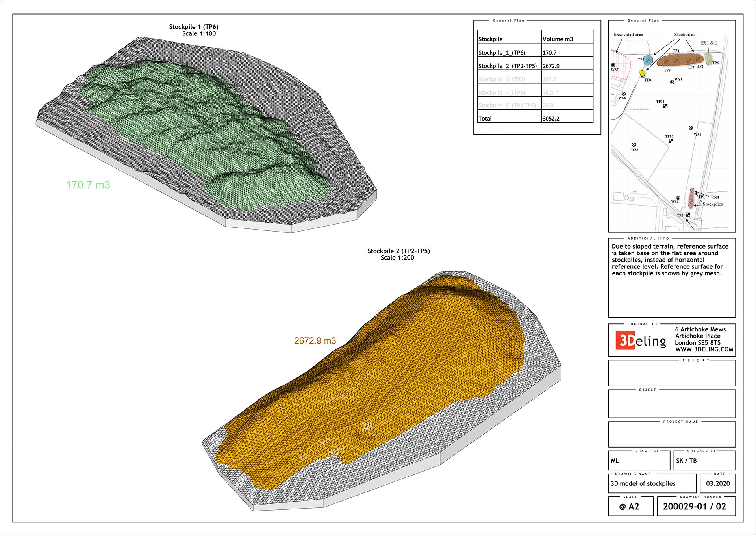Click the WWW.3DELING.COM website text
This screenshot has width=756, height=535.
tap(704, 349)
